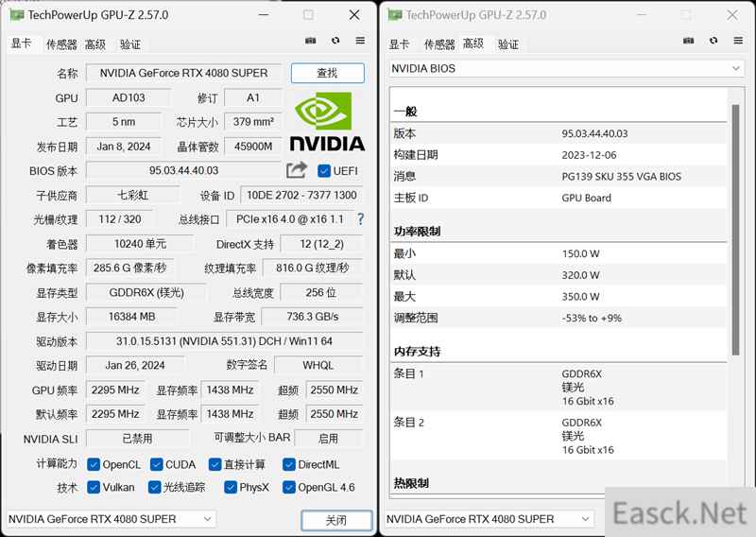This screenshot has height=537, width=756.
Task: Click the release date field Jan 8, 2024
Action: click(x=124, y=147)
